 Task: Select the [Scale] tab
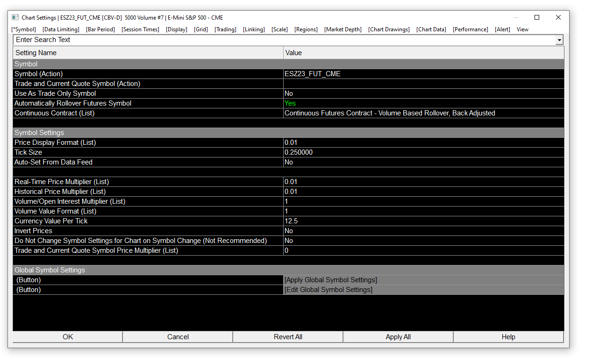coord(279,29)
